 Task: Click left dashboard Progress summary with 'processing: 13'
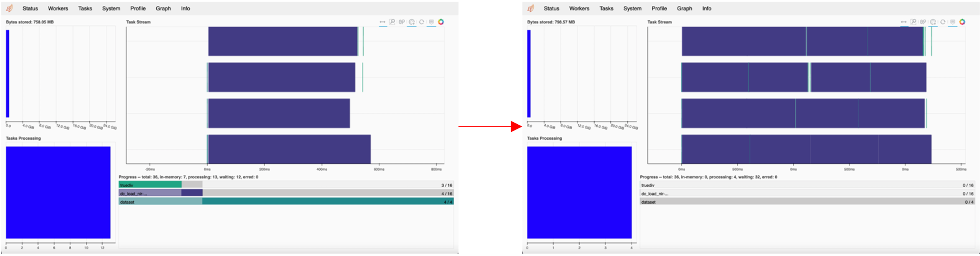pos(189,177)
